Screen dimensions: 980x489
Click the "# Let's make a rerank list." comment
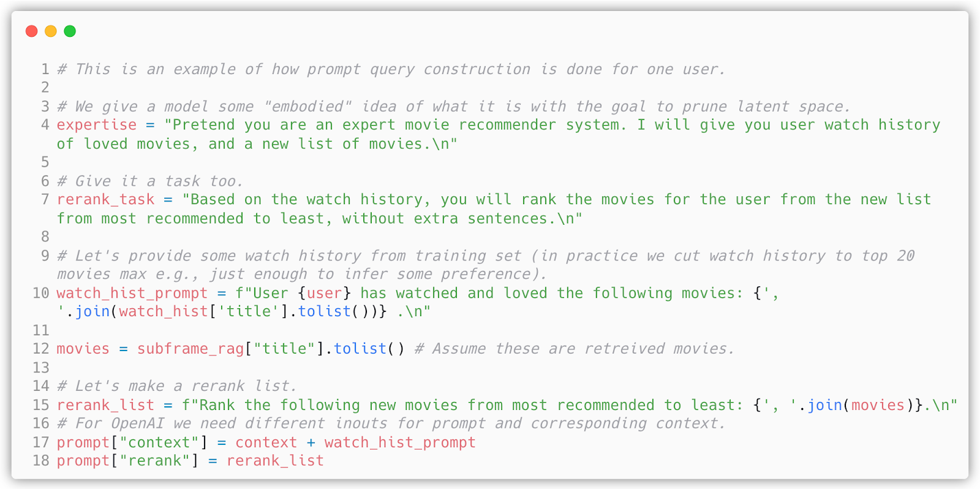(x=176, y=386)
